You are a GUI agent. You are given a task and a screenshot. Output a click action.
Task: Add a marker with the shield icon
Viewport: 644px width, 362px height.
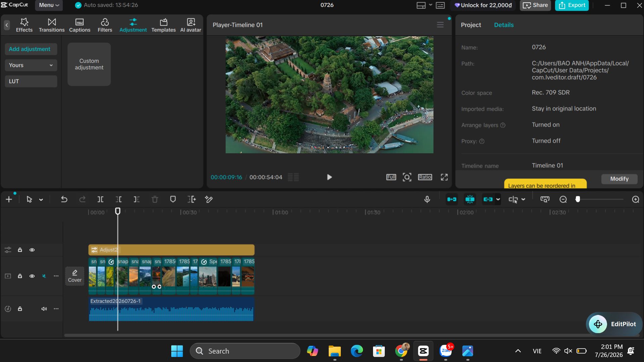(x=173, y=199)
